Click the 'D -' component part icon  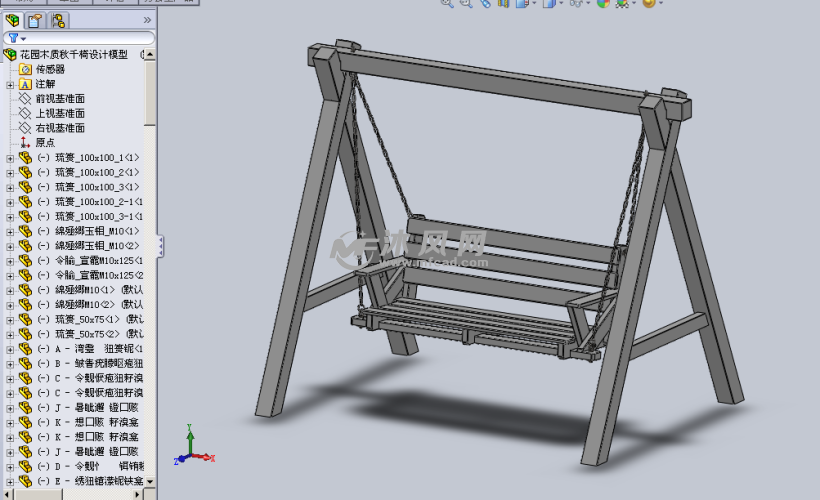point(25,466)
